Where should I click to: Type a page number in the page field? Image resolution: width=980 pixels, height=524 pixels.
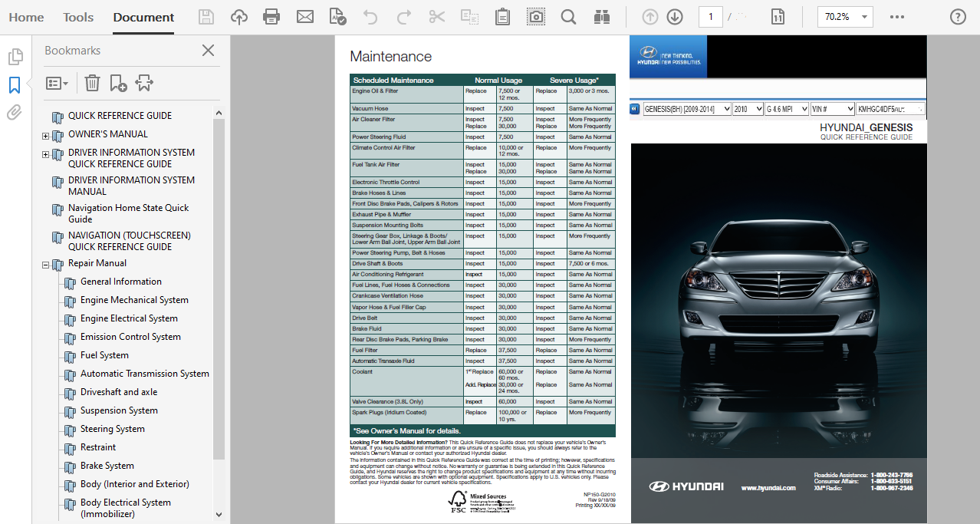click(x=710, y=15)
